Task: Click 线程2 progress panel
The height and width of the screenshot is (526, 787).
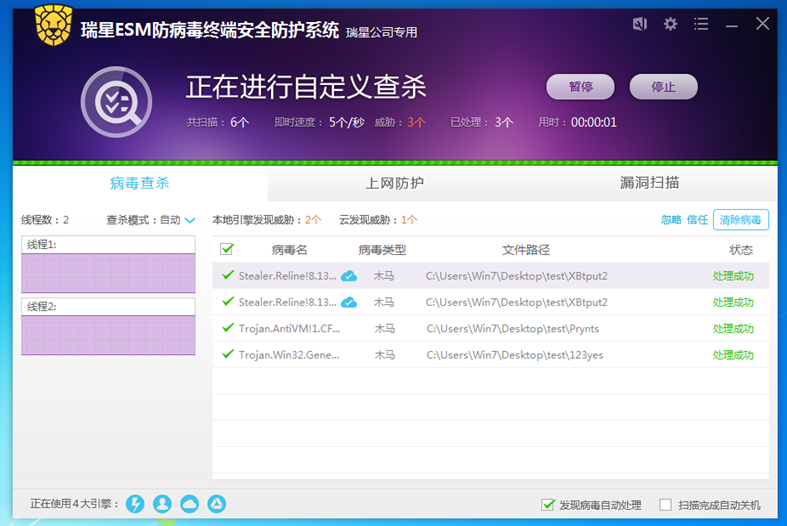Action: [x=108, y=326]
